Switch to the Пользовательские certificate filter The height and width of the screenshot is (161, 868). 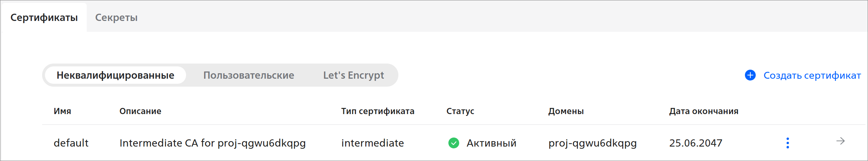[249, 75]
